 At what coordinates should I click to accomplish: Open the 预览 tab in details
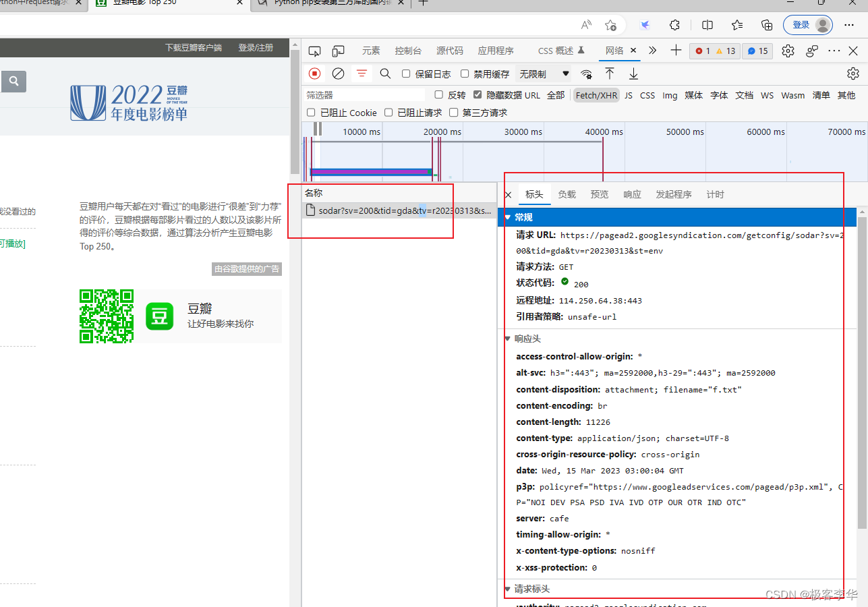click(x=600, y=194)
